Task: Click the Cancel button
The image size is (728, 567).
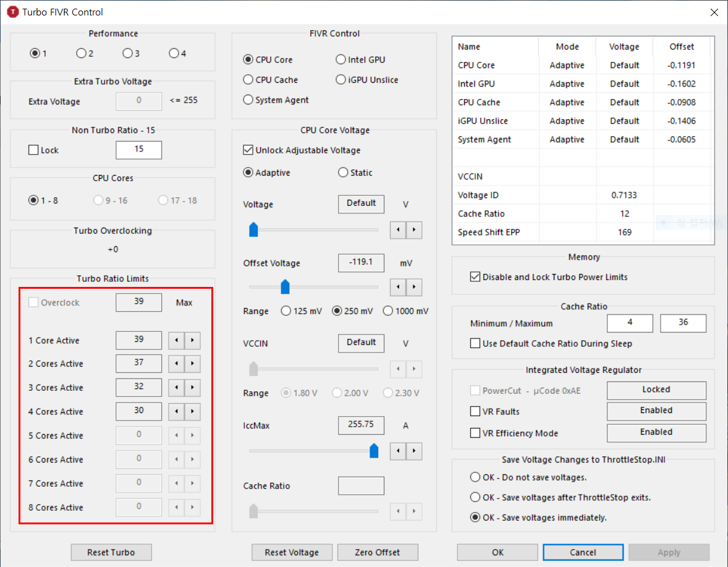Action: point(583,552)
